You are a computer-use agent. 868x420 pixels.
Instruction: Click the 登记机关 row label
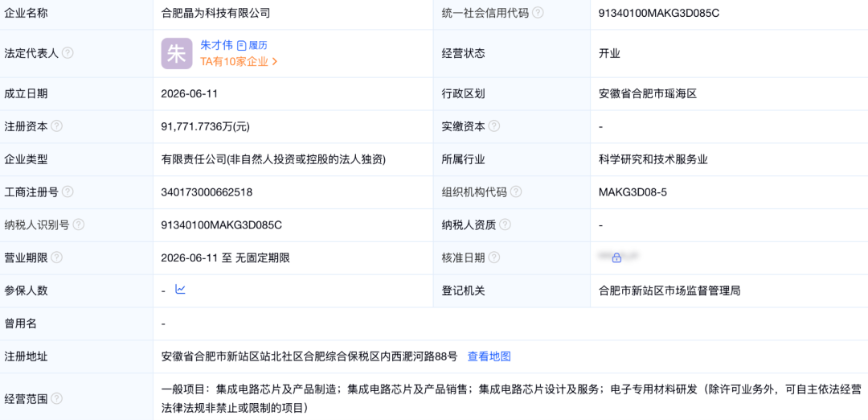click(464, 290)
